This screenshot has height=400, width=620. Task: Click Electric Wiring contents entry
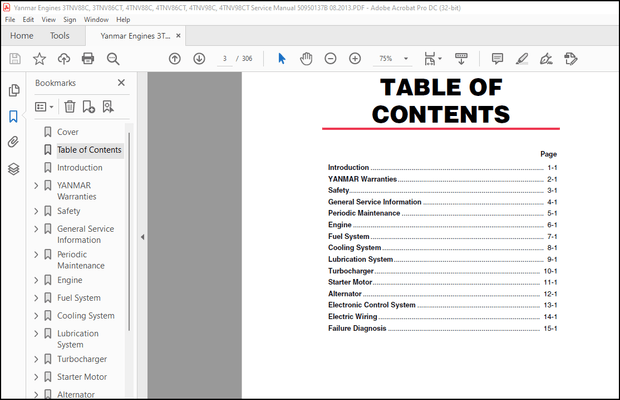(x=442, y=317)
